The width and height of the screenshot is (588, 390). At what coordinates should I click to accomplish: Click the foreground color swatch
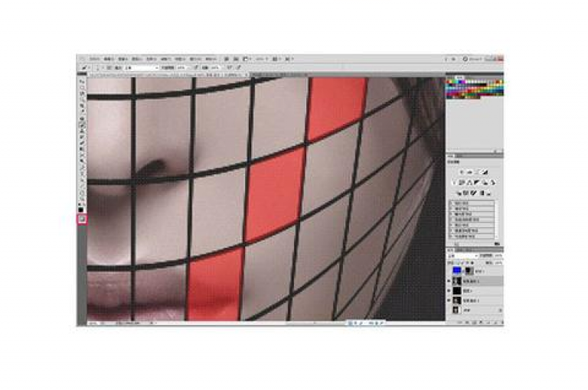click(80, 209)
